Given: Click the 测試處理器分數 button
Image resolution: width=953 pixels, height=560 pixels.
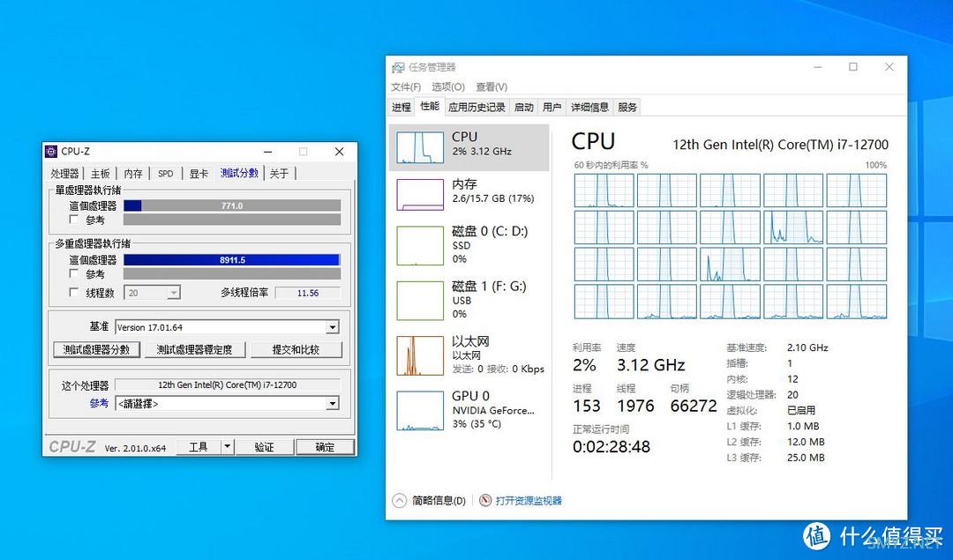Looking at the screenshot, I should click(97, 350).
